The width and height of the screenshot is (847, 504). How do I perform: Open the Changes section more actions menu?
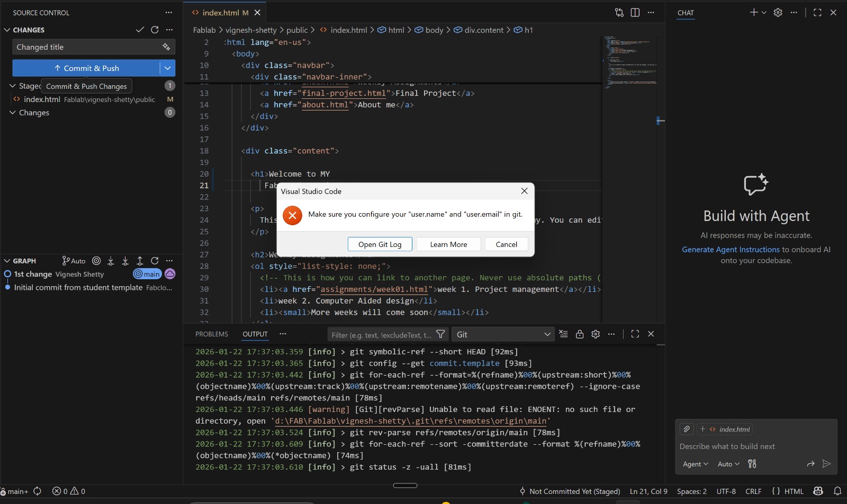169,30
